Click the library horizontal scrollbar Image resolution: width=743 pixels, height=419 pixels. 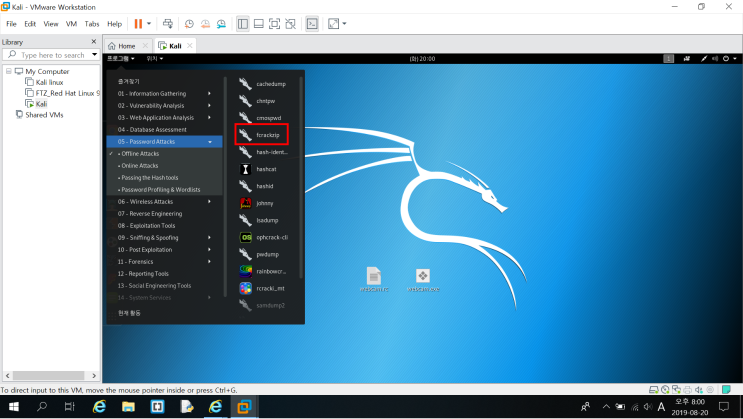tap(50, 375)
